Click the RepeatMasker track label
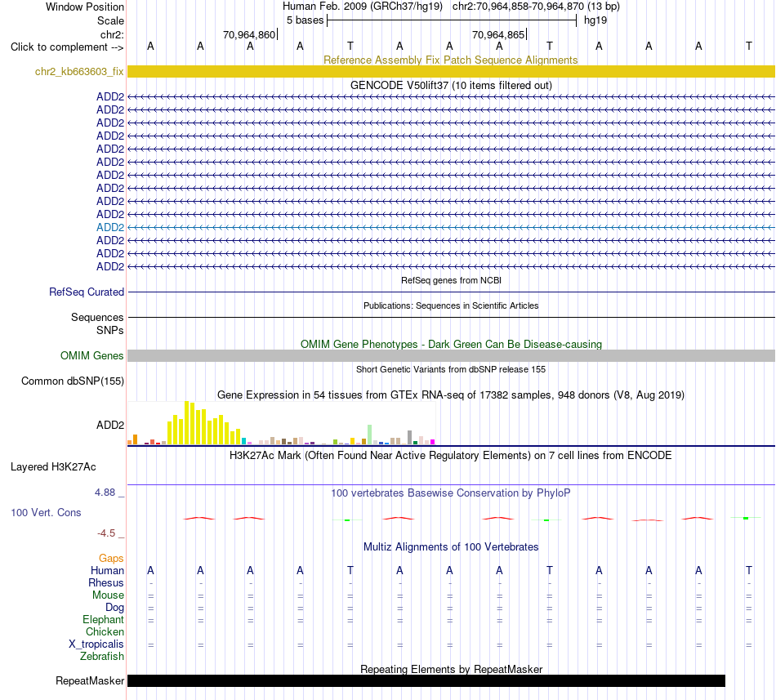 click(x=90, y=680)
